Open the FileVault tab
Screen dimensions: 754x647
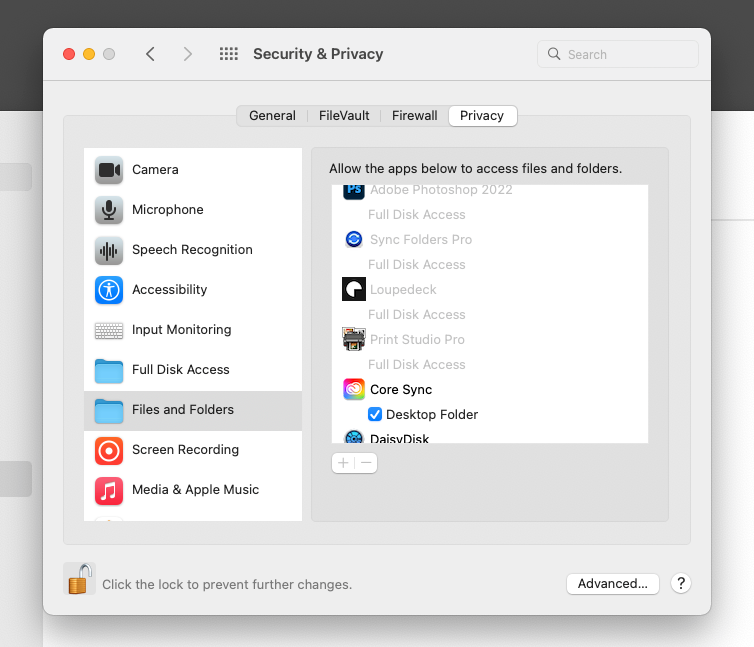tap(344, 116)
